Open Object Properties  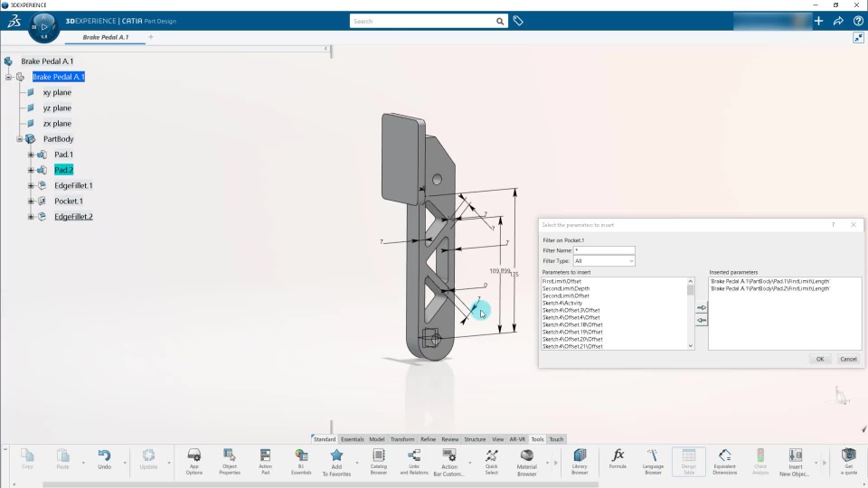tap(229, 461)
